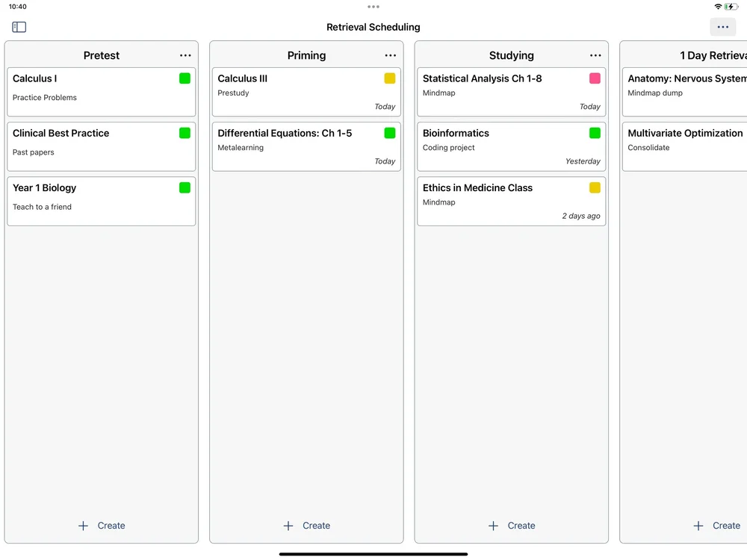Click green tag on Clinical Best Practice
747x560 pixels.
(x=185, y=134)
